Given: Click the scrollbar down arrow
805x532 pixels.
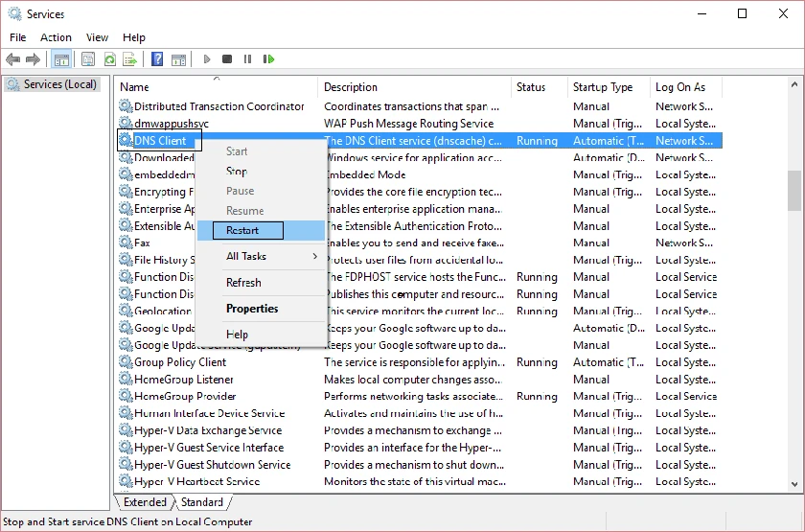Looking at the screenshot, I should (x=794, y=484).
